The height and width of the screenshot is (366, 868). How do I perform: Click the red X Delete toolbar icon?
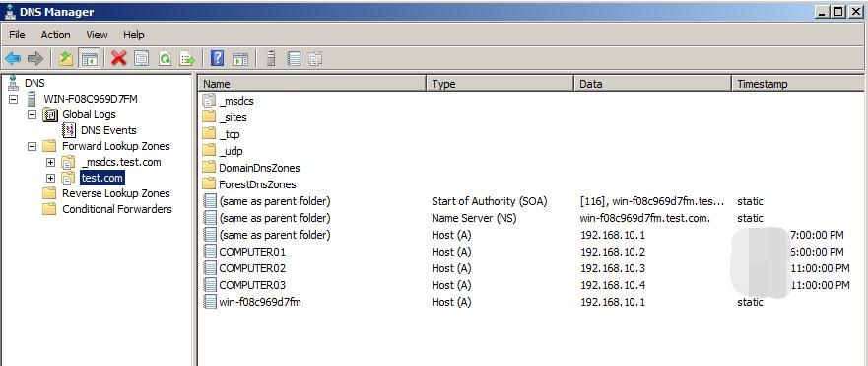click(118, 58)
